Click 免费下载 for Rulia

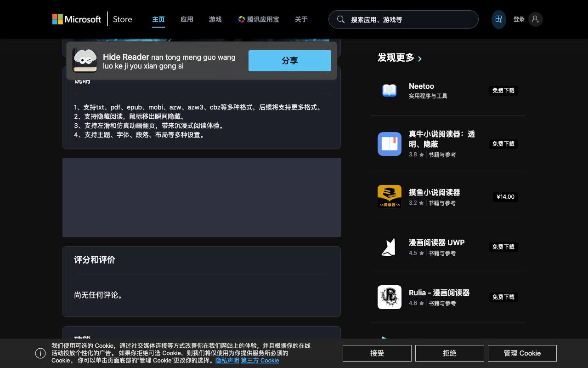(503, 297)
